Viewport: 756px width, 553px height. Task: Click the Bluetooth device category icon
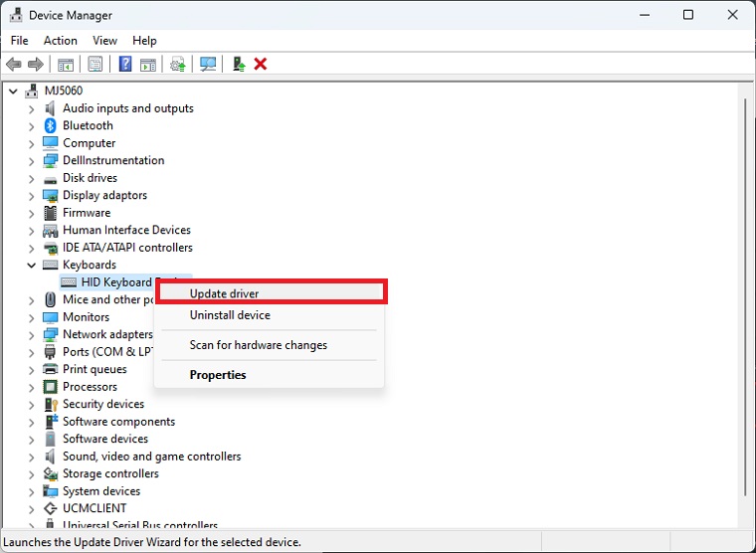pyautogui.click(x=51, y=125)
